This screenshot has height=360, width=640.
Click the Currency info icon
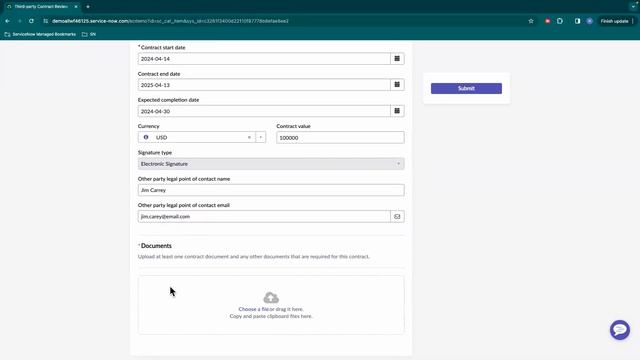click(146, 137)
